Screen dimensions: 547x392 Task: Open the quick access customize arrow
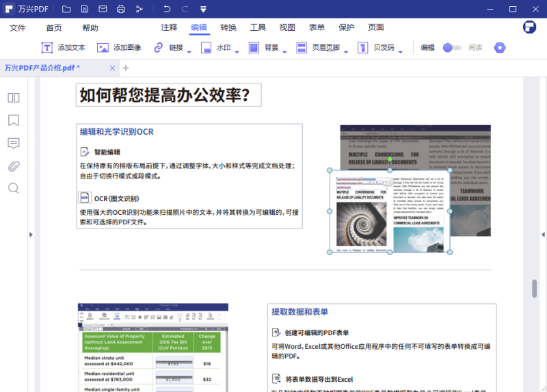click(x=203, y=10)
